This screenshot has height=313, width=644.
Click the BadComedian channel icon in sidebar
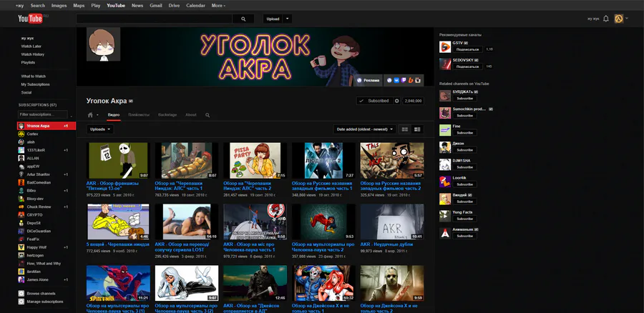(21, 182)
